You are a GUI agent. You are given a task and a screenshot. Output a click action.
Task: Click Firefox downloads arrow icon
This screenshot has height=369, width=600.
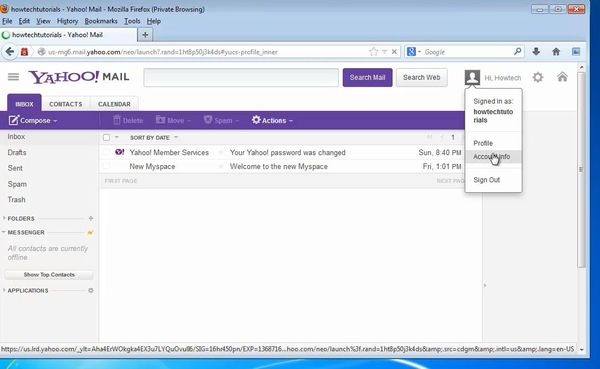coord(536,51)
